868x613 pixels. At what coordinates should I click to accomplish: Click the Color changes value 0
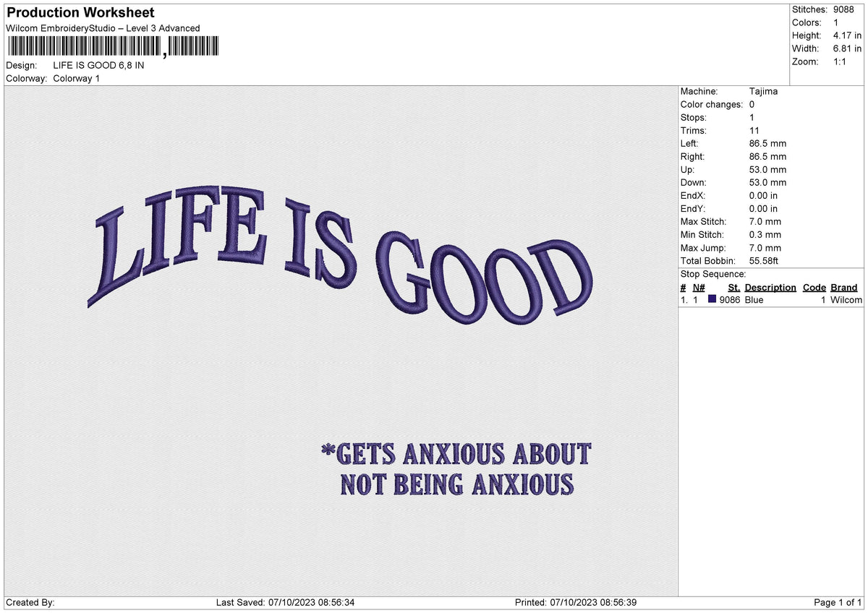pos(752,104)
